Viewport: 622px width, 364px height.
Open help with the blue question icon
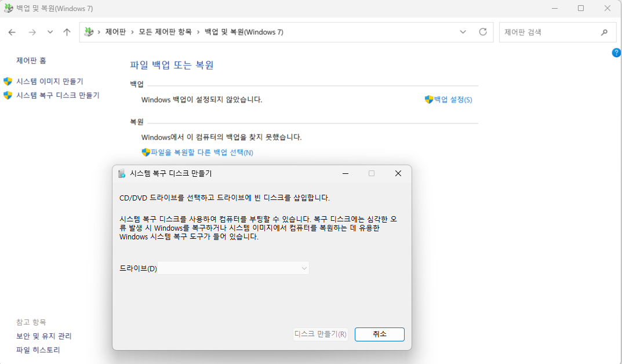point(616,52)
